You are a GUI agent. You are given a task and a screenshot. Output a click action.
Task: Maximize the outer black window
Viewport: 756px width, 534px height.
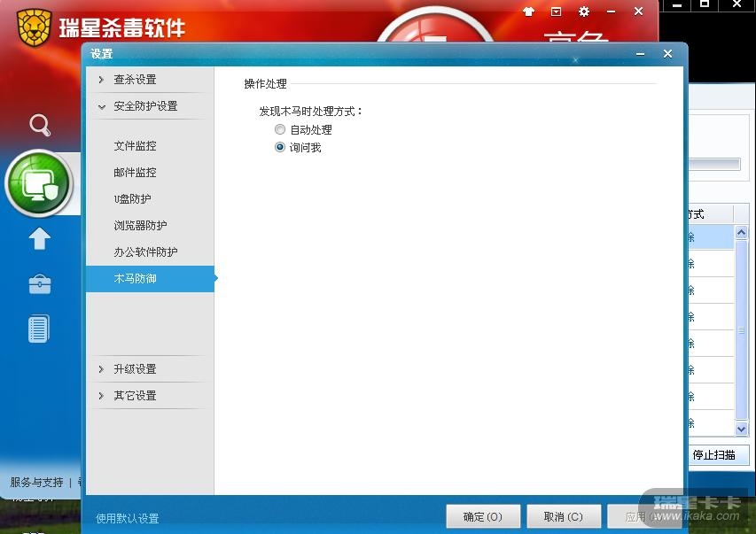(705, 4)
